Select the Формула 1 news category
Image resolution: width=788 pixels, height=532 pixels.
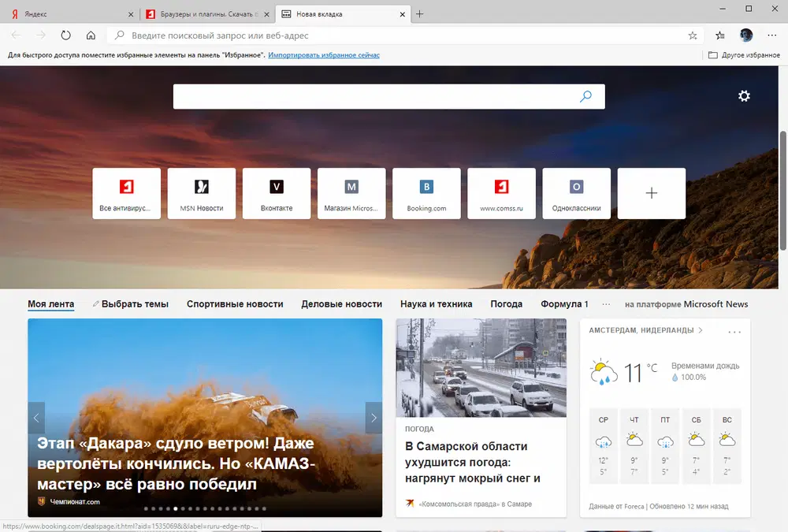click(564, 303)
